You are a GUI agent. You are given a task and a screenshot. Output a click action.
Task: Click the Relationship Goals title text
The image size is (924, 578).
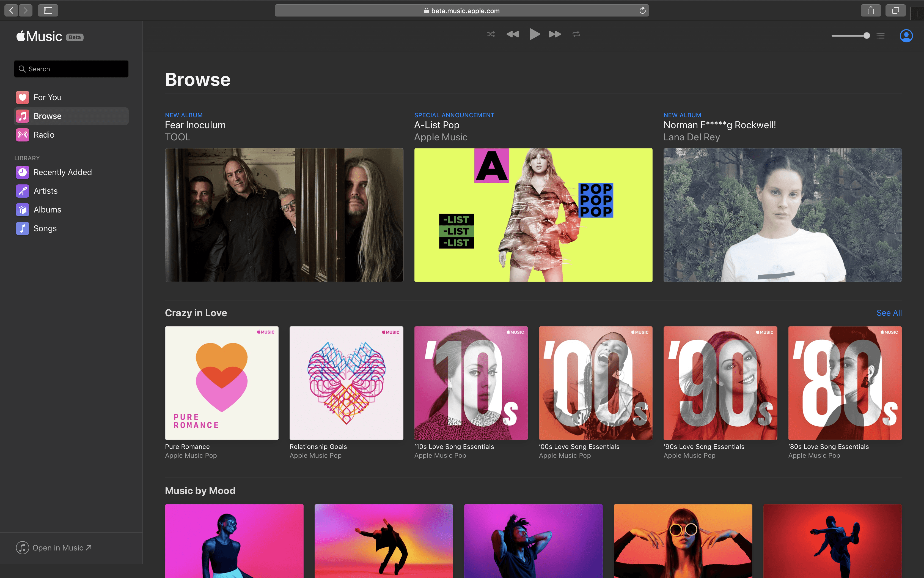pos(318,446)
